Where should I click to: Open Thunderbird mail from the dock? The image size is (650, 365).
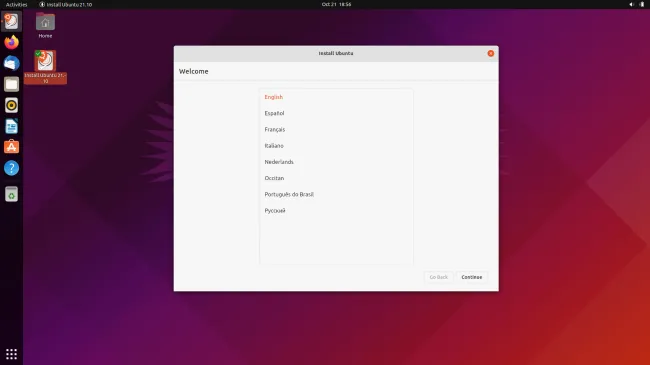(11, 63)
